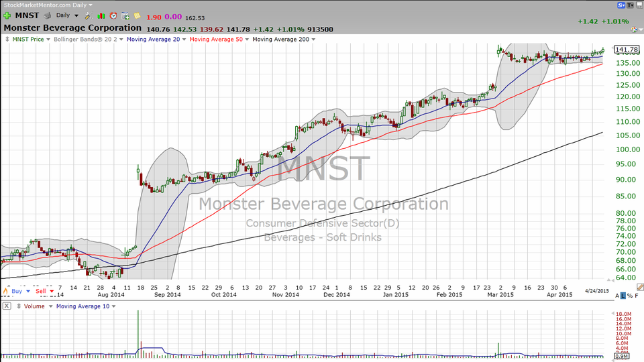
Task: Click the low price 139.62
Action: (211, 29)
